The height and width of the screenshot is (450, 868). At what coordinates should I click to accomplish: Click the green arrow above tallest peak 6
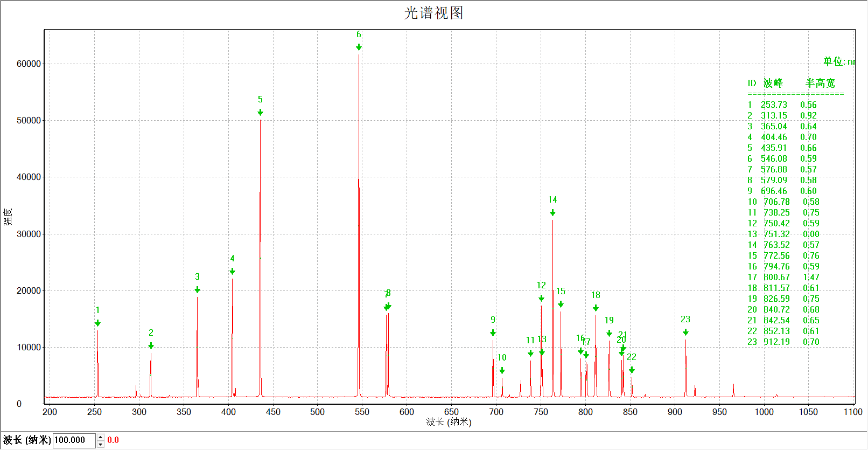click(x=359, y=47)
